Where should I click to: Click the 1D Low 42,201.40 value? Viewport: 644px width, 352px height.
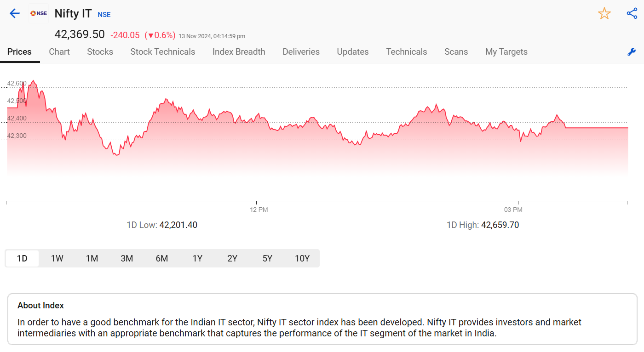178,225
